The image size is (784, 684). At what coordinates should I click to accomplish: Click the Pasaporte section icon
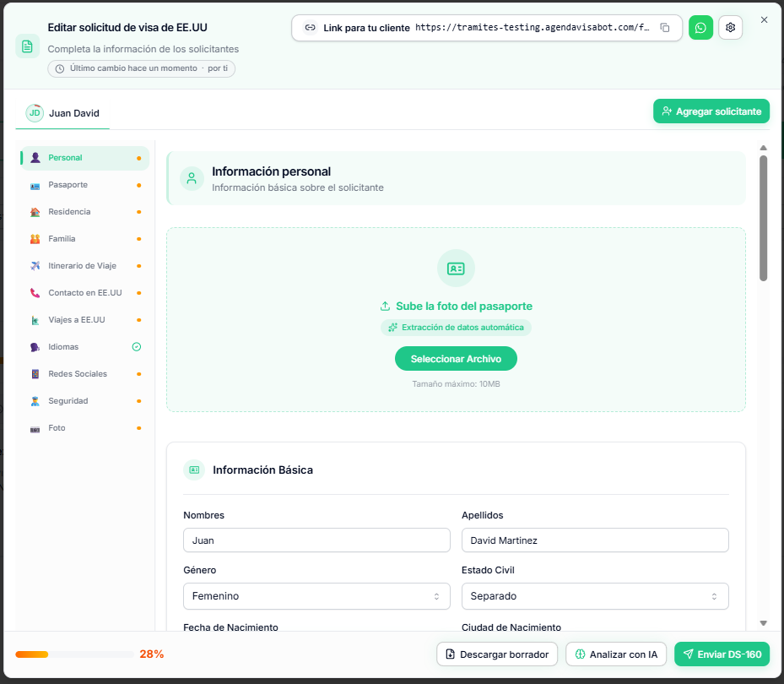(x=35, y=185)
